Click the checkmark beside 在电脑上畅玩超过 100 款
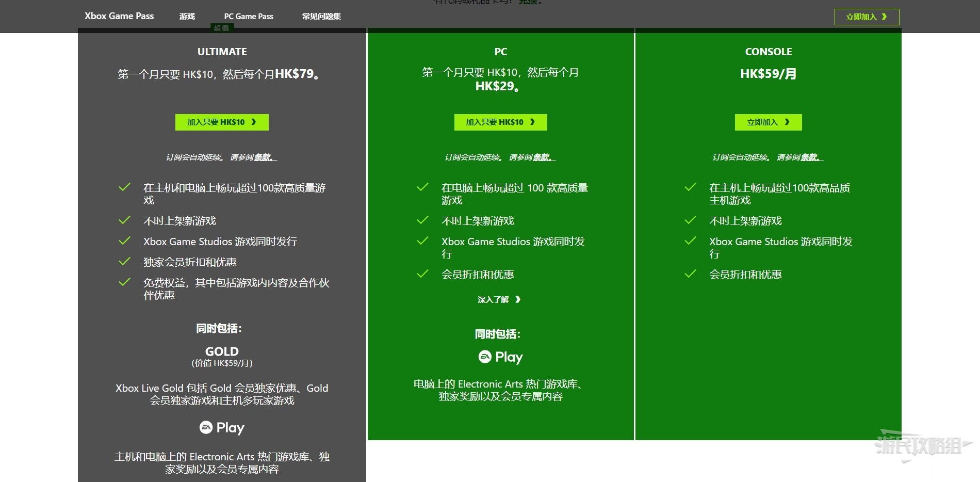The height and width of the screenshot is (482, 980). [422, 187]
